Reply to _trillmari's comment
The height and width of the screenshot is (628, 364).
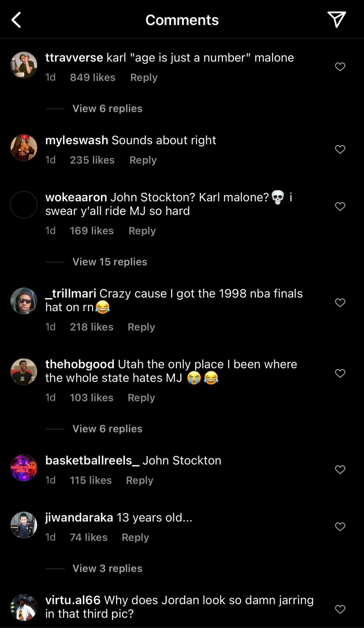[x=141, y=327]
